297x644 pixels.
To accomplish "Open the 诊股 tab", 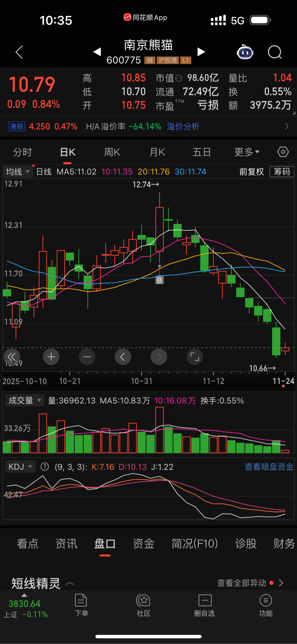I will coord(246,544).
